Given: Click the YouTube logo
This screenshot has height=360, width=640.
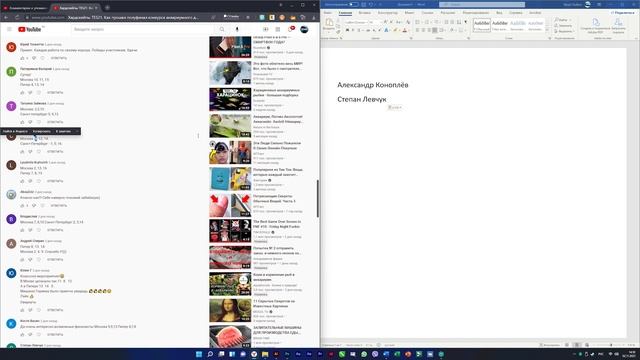Looking at the screenshot, I should coord(30,29).
